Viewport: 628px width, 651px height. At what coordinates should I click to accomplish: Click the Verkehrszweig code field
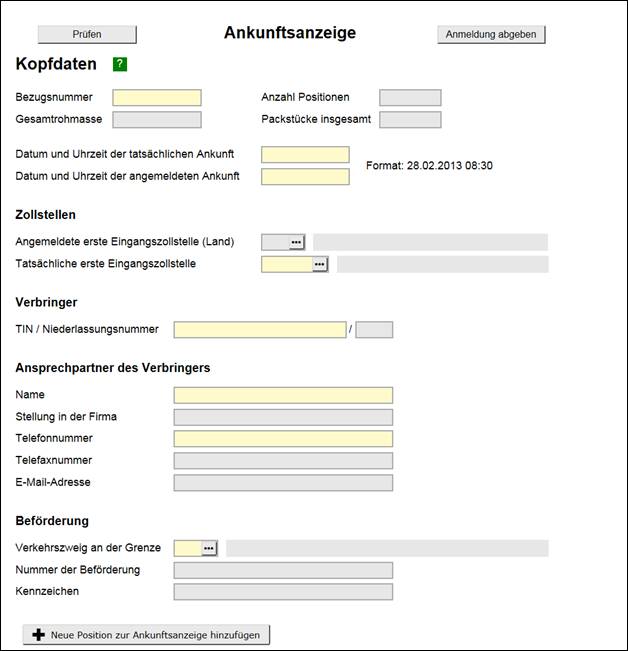click(x=188, y=548)
